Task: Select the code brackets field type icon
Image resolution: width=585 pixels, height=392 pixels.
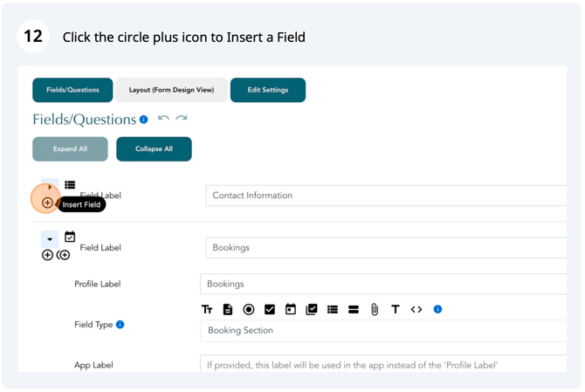Action: tap(416, 309)
